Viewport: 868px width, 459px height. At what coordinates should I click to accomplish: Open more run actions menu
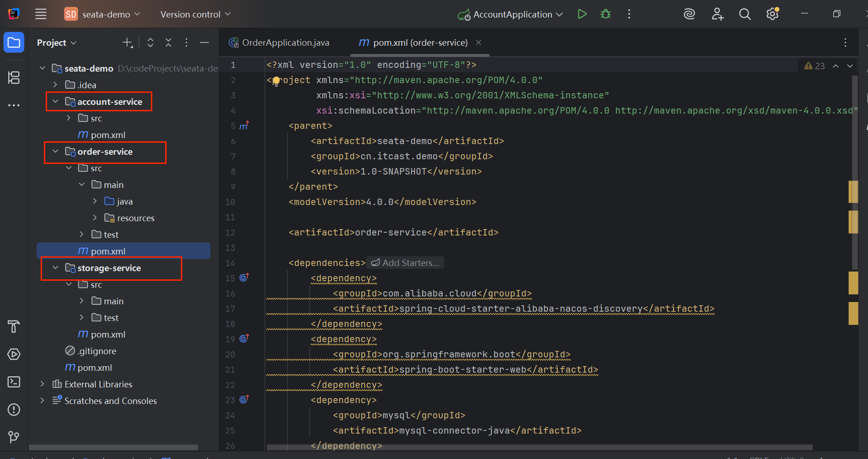pyautogui.click(x=629, y=14)
